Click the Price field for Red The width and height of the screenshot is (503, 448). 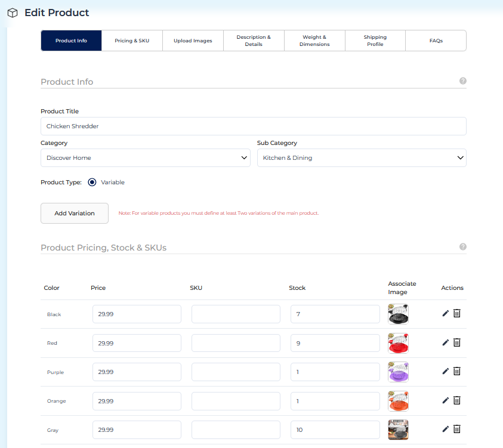click(137, 343)
